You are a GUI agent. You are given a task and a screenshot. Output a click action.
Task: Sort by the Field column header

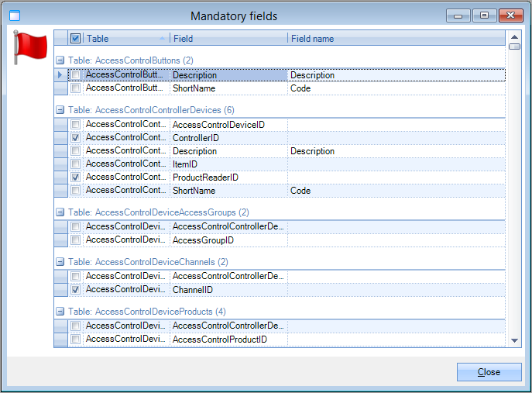(x=228, y=38)
